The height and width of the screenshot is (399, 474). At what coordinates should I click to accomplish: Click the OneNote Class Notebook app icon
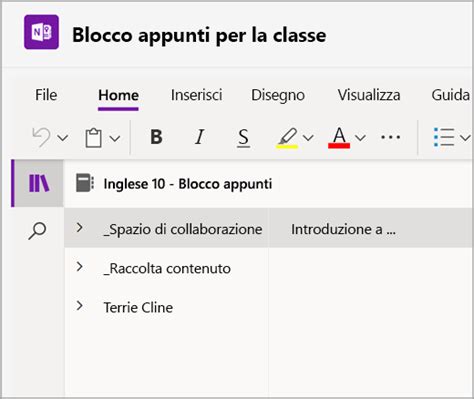(41, 32)
